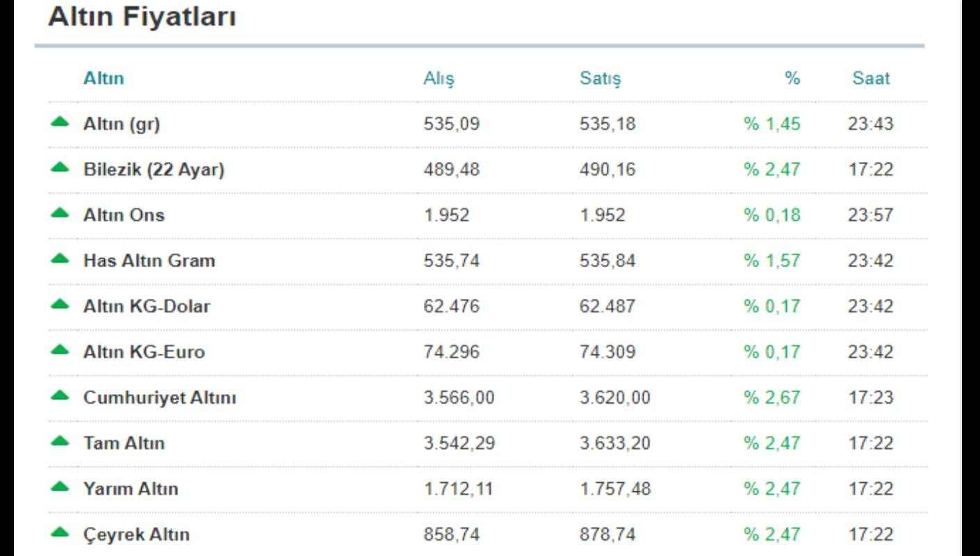
Task: Click the green arrow next to Bilezik (22 Ayar)
Action: click(60, 167)
